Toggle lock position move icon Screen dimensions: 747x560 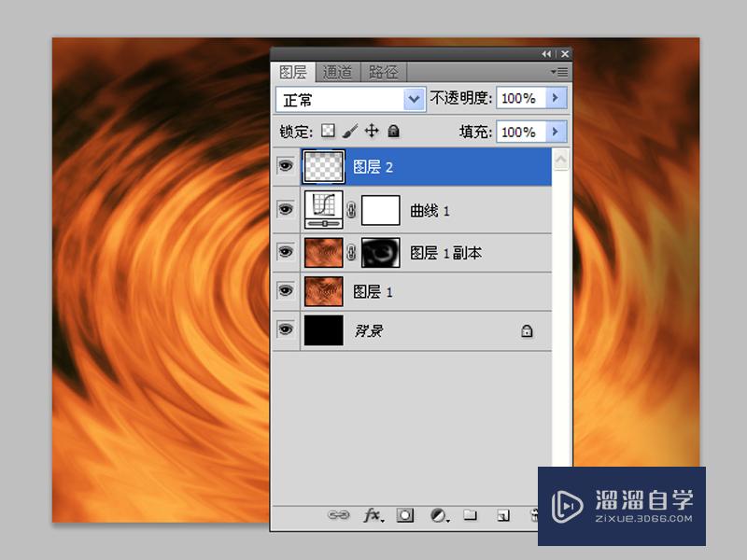(372, 131)
